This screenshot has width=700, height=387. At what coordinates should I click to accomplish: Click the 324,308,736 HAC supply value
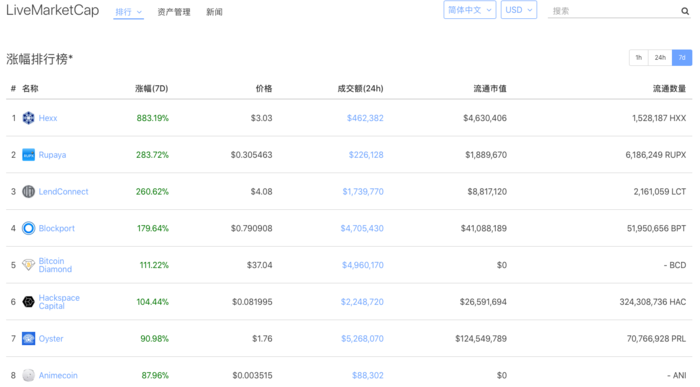pos(653,302)
